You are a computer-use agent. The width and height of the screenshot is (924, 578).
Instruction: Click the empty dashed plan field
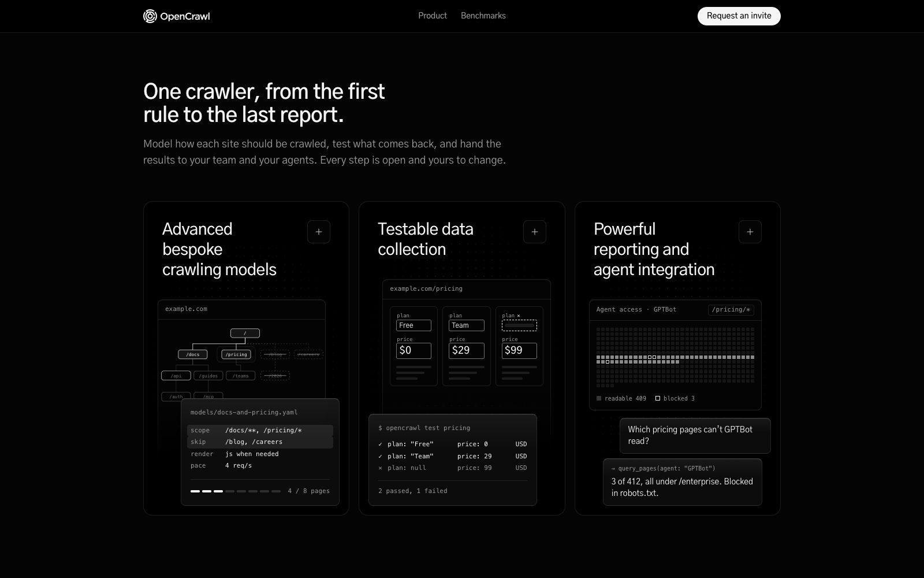pos(519,325)
